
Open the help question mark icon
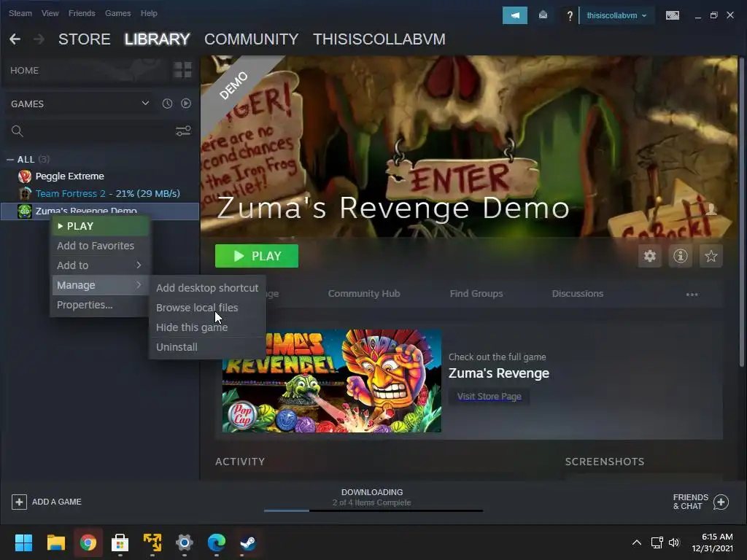tap(569, 16)
